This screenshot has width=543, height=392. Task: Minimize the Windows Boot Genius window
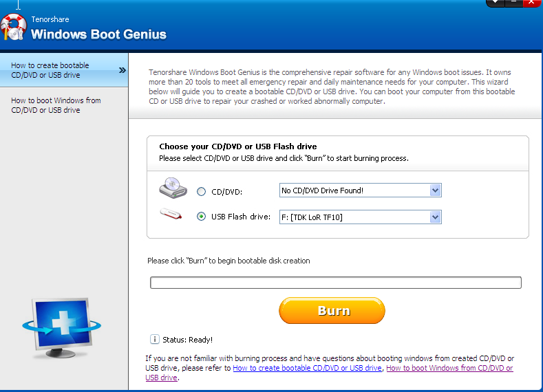tap(514, 3)
